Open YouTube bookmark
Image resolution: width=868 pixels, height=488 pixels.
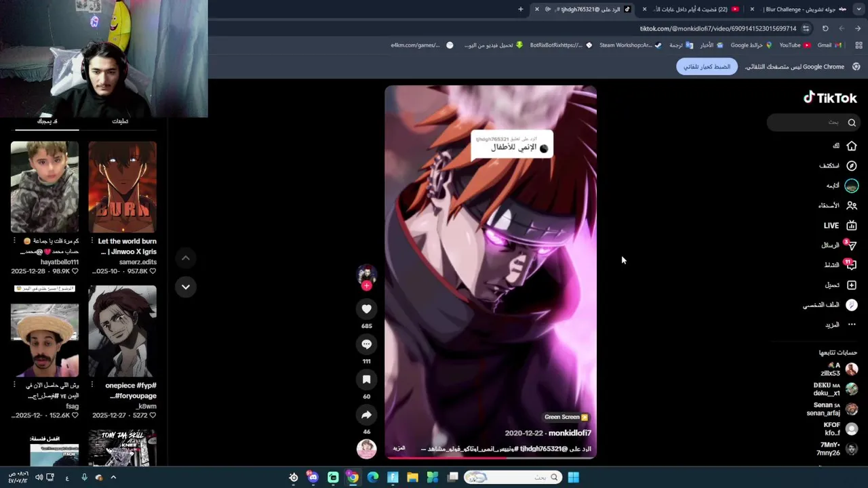click(x=795, y=45)
